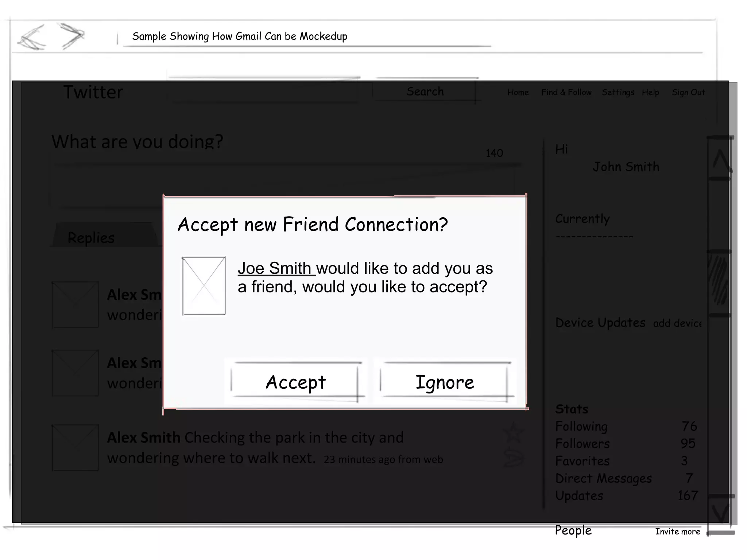The width and height of the screenshot is (747, 560).
Task: Open Direct Messages stat
Action: 603,478
